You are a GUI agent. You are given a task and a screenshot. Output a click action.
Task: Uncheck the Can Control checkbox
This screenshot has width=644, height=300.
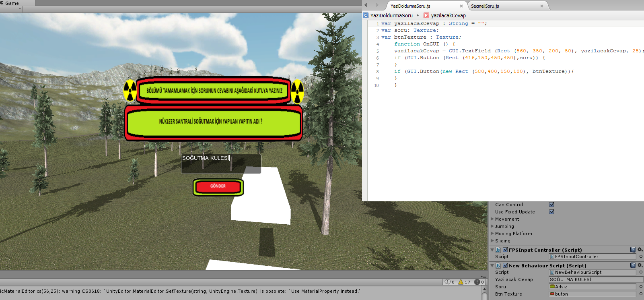pyautogui.click(x=551, y=205)
